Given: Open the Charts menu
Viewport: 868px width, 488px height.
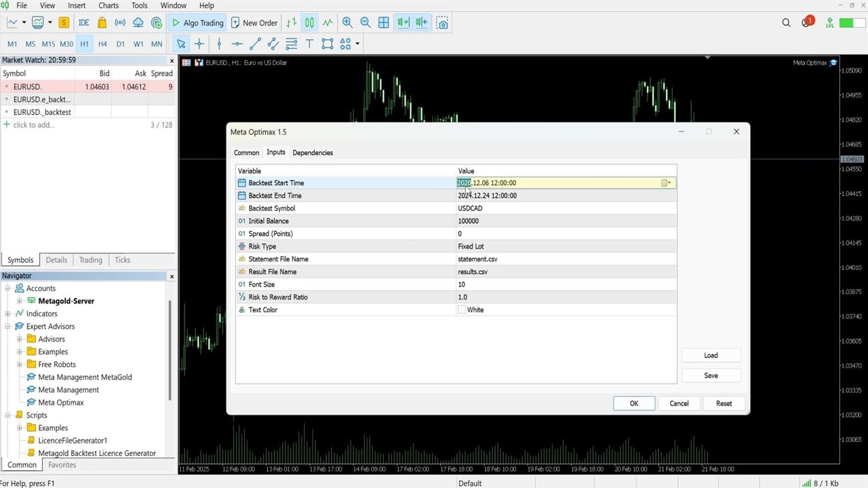Looking at the screenshot, I should tap(108, 5).
